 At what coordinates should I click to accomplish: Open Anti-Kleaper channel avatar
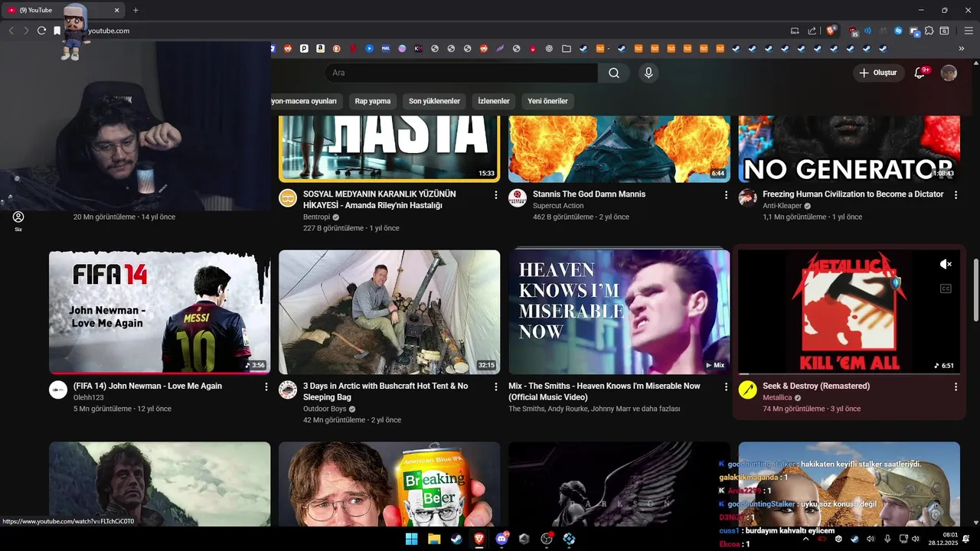(x=747, y=197)
